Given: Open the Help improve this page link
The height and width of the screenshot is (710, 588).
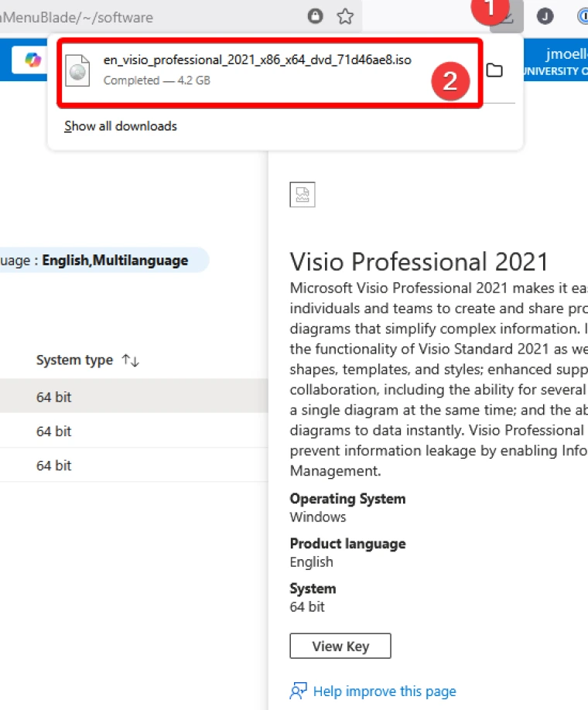Looking at the screenshot, I should pos(384,691).
